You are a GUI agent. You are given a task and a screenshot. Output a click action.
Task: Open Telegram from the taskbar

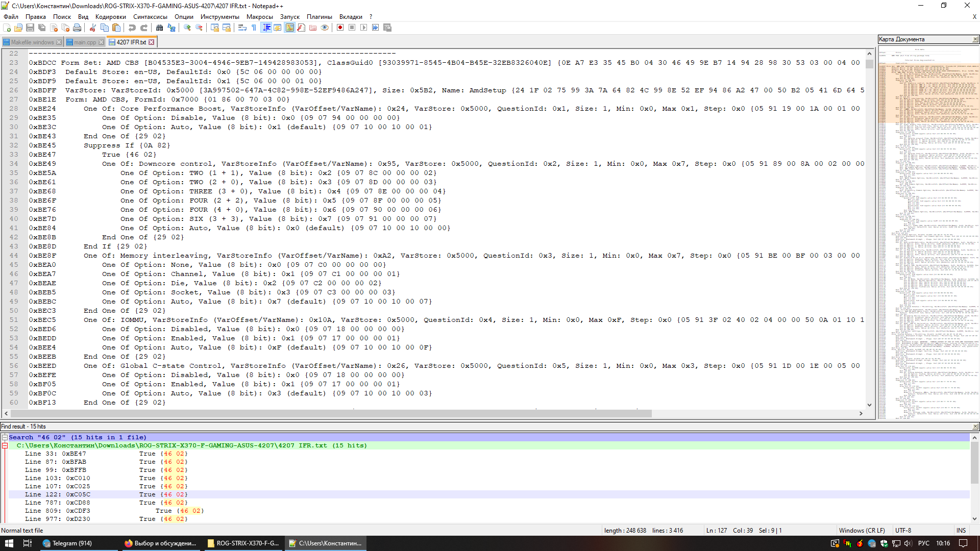[x=71, y=543]
